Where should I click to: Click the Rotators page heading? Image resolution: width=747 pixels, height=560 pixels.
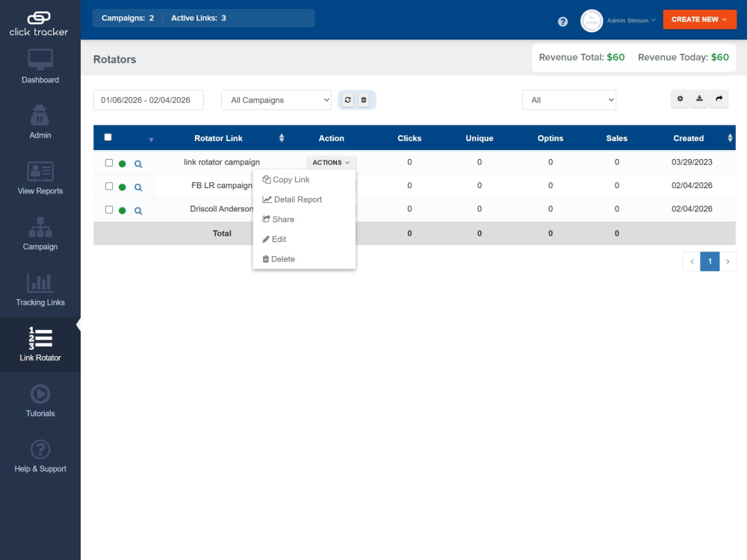[115, 60]
